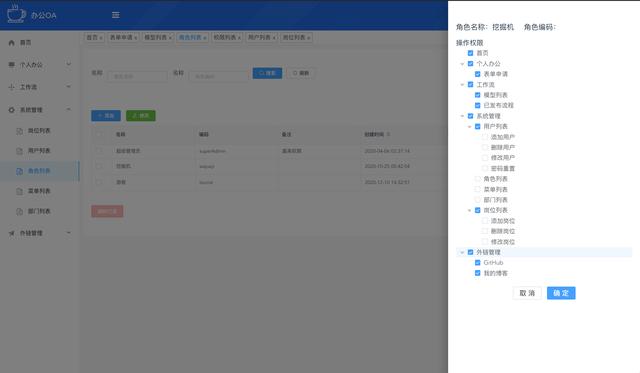Close the 用户列表 tab with its x
The height and width of the screenshot is (373, 640).
click(274, 38)
